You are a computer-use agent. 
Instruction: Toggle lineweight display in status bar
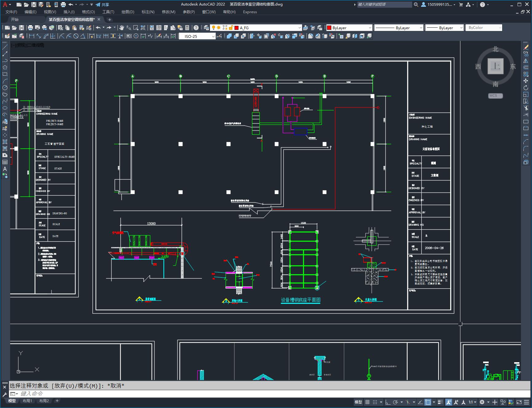point(440,402)
